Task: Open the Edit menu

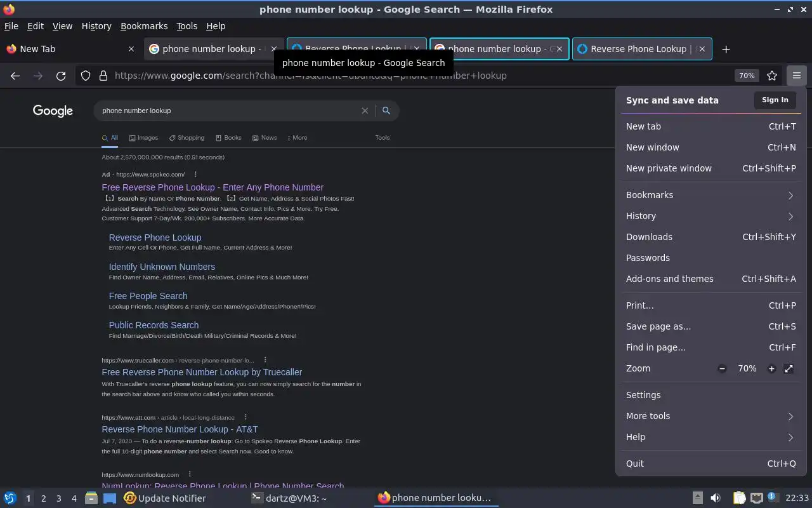Action: point(36,26)
